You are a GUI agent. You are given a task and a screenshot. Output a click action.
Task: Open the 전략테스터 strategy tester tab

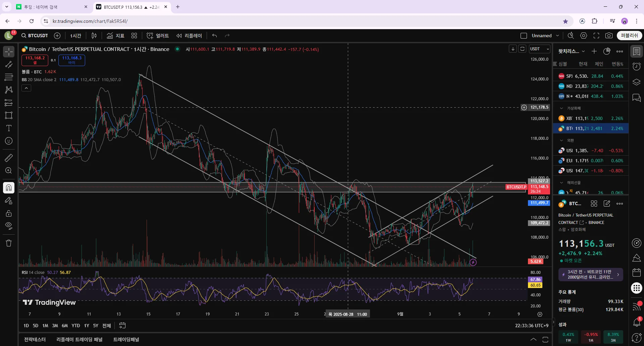click(x=35, y=339)
